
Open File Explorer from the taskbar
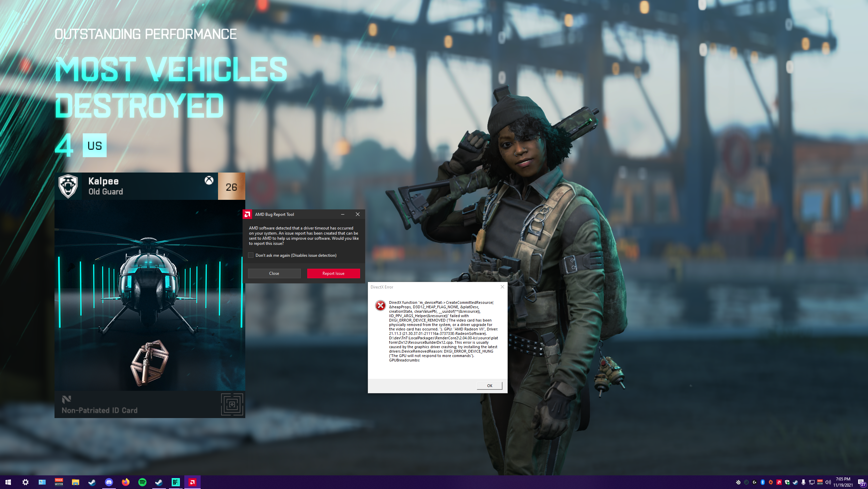coord(76,482)
